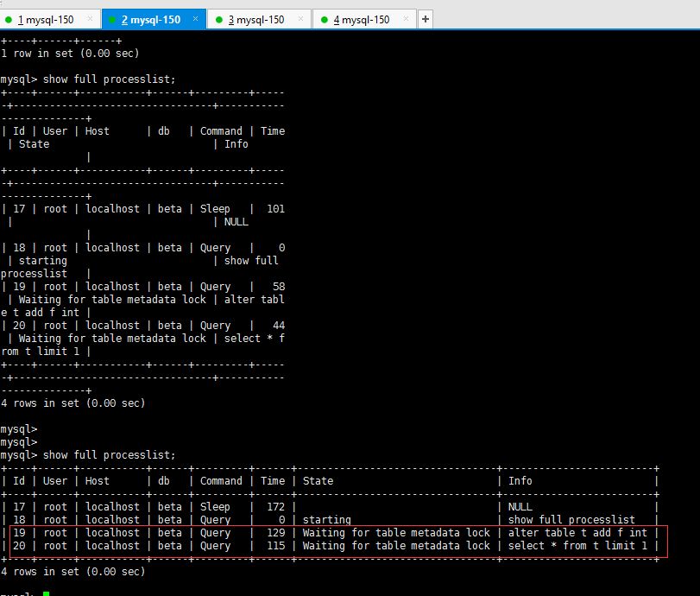Go to the "4 mysql-150" session tab
The height and width of the screenshot is (596, 700).
tap(361, 20)
